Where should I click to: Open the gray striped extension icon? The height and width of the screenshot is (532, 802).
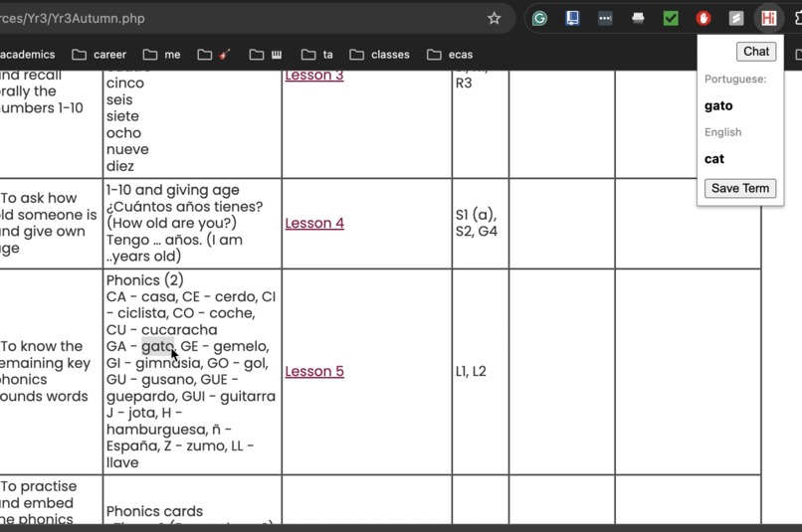click(x=736, y=19)
